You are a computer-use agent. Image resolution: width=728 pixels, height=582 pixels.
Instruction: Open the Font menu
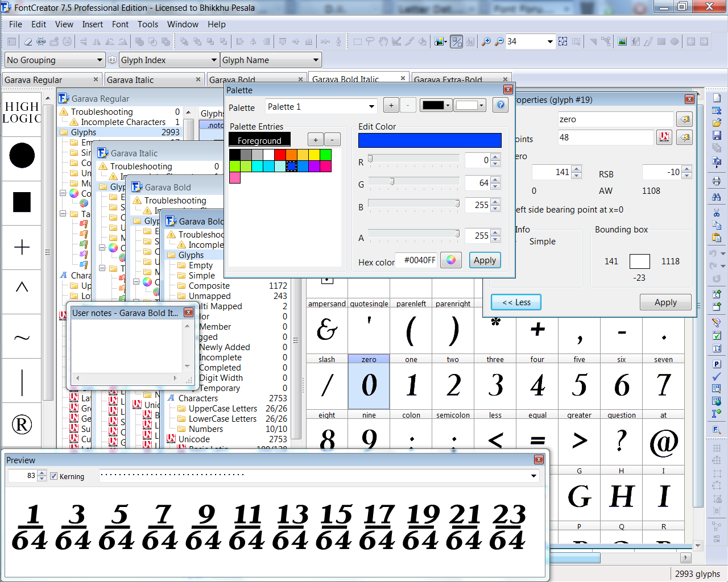[120, 24]
